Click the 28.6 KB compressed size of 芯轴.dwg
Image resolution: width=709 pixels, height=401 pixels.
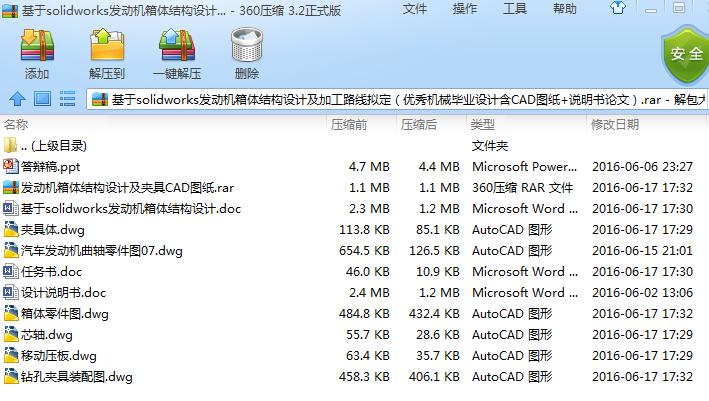click(x=438, y=335)
